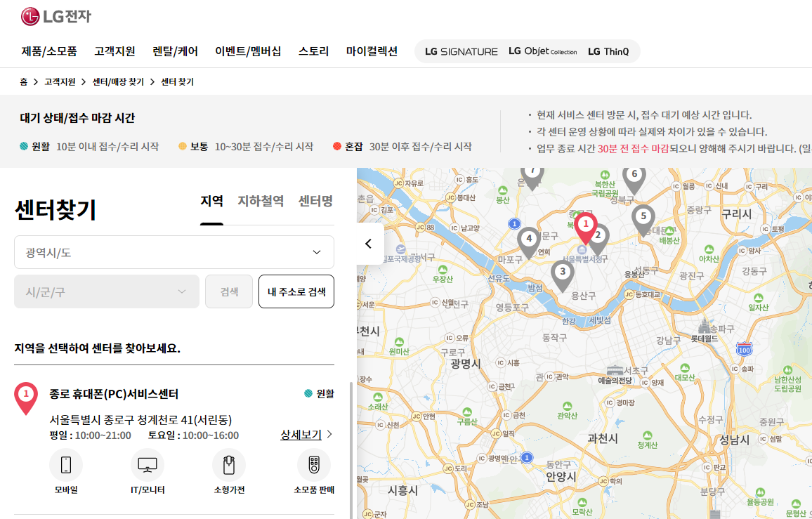This screenshot has width=812, height=519.
Task: Open the 렌탈/케어 menu
Action: pyautogui.click(x=175, y=51)
